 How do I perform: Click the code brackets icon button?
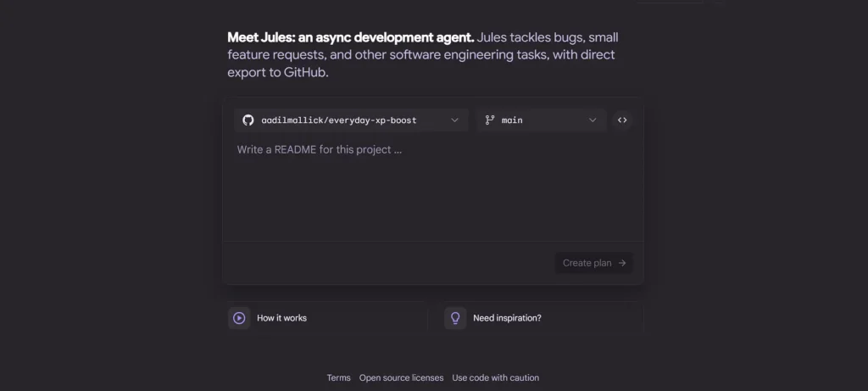click(x=622, y=120)
